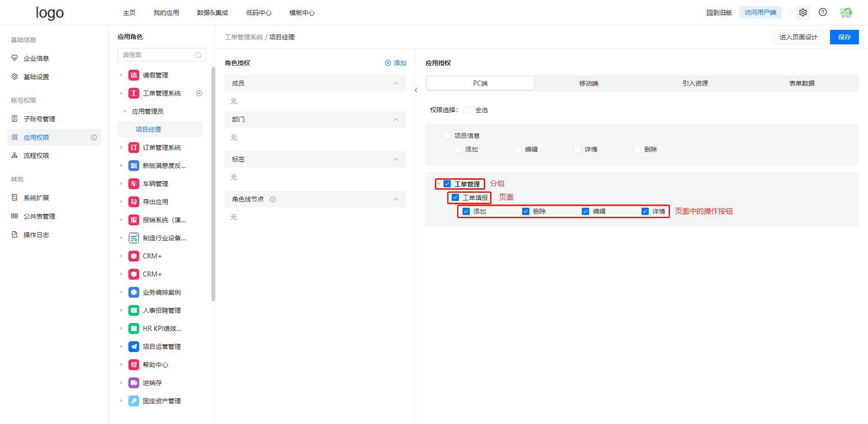This screenshot has height=424, width=868.
Task: Click the 保存 button
Action: [x=844, y=37]
